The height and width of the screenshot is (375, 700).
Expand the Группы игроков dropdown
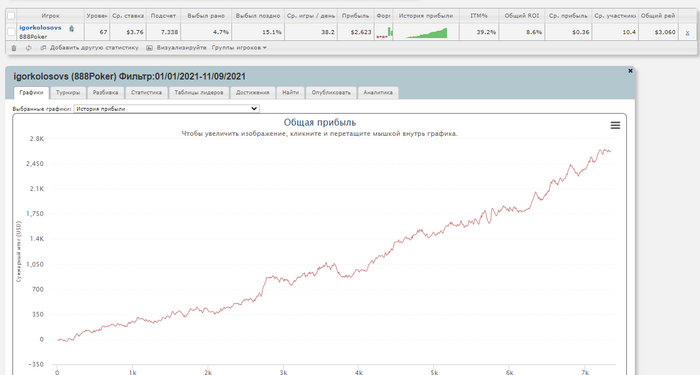[239, 48]
